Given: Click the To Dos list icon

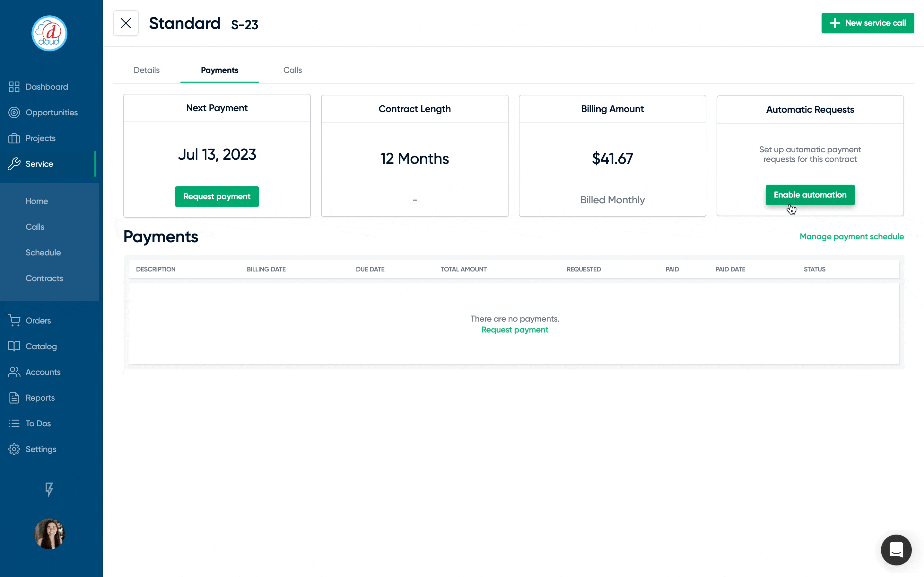Looking at the screenshot, I should pos(14,423).
